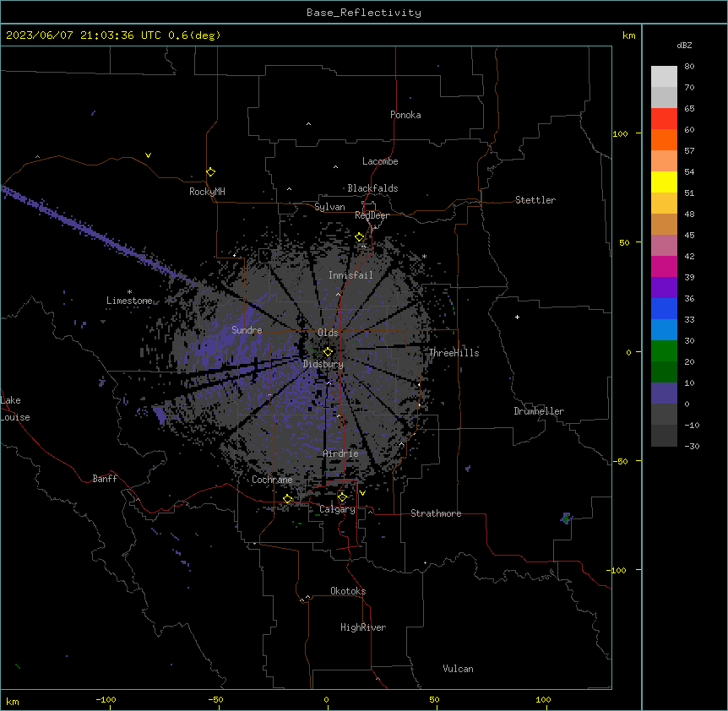
Task: Click the magenta 42 dBZ legend swatch
Action: [664, 266]
